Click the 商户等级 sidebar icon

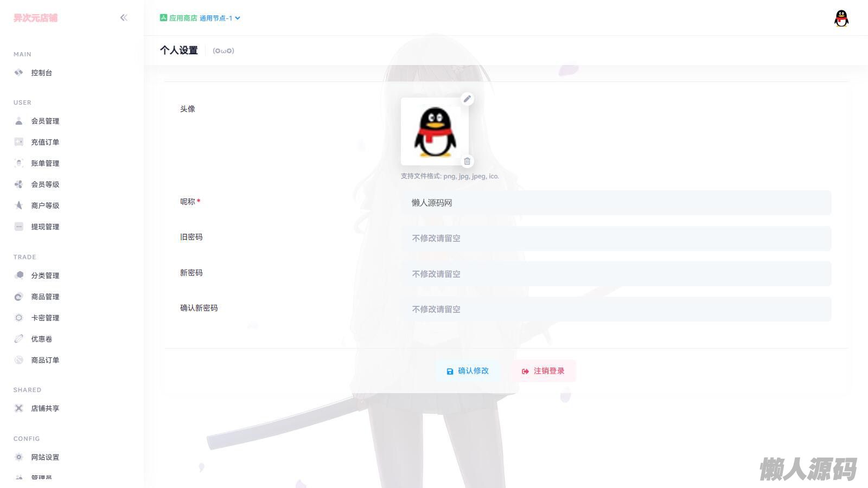19,206
